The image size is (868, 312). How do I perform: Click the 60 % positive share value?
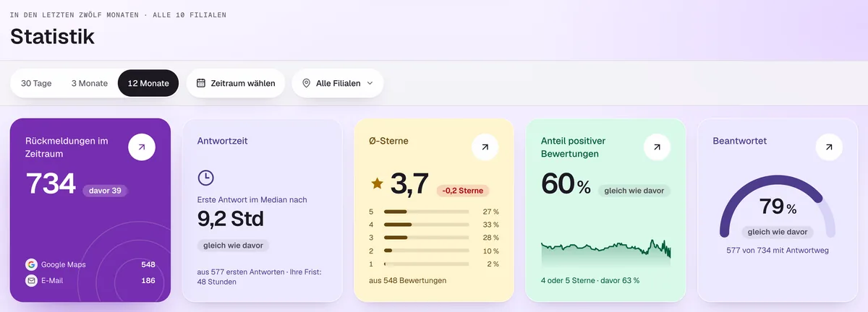pos(566,184)
